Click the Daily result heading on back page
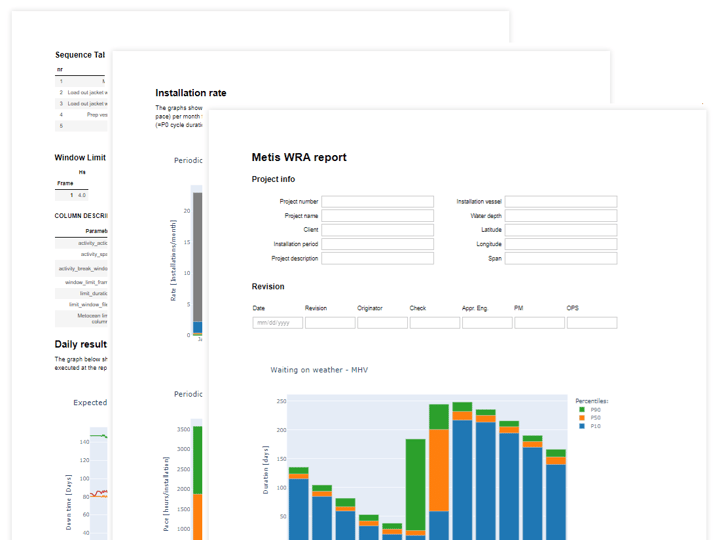 (80, 344)
